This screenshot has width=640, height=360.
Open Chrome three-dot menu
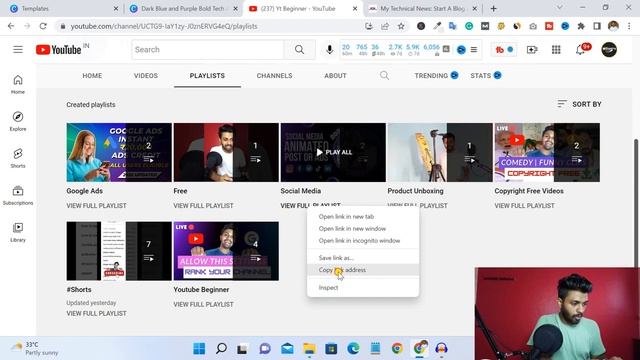pos(629,26)
